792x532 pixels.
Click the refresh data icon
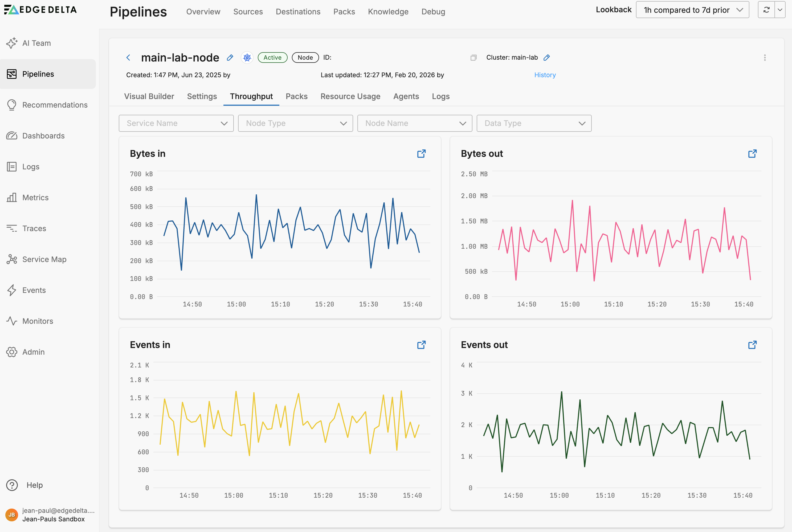point(766,10)
